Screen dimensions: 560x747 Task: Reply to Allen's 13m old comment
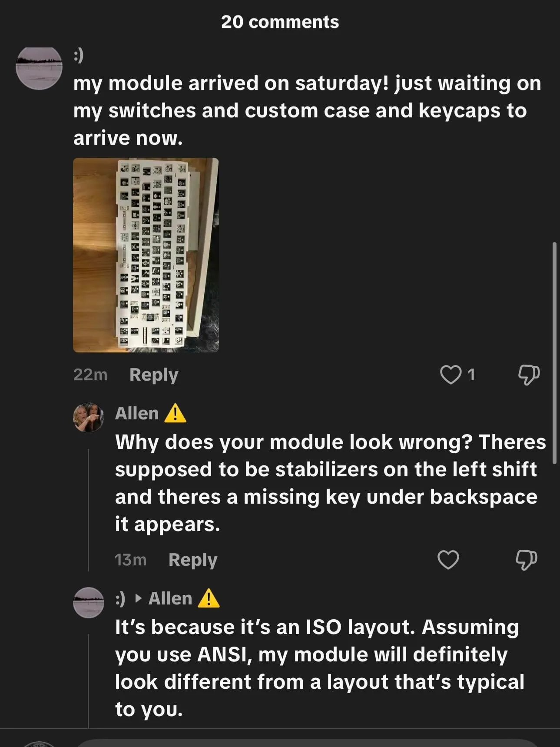192,560
